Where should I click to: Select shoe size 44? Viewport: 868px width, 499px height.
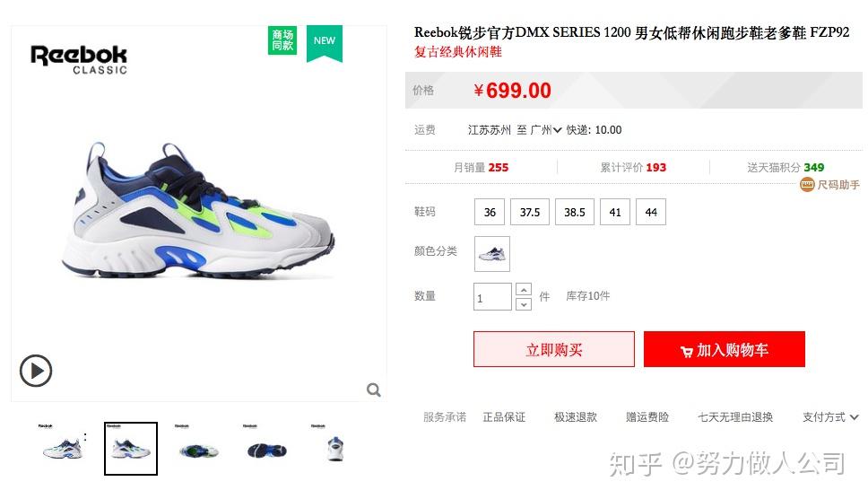651,212
